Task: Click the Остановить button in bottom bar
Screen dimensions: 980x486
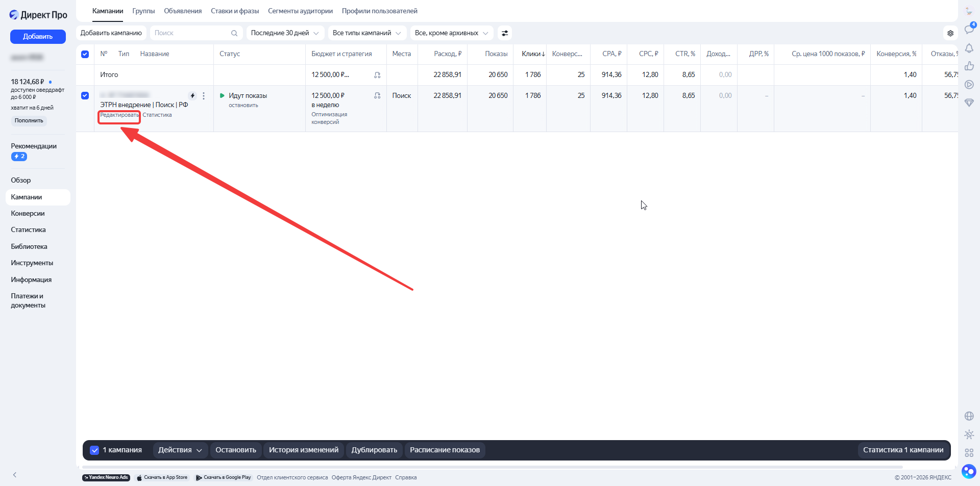Action: tap(236, 450)
